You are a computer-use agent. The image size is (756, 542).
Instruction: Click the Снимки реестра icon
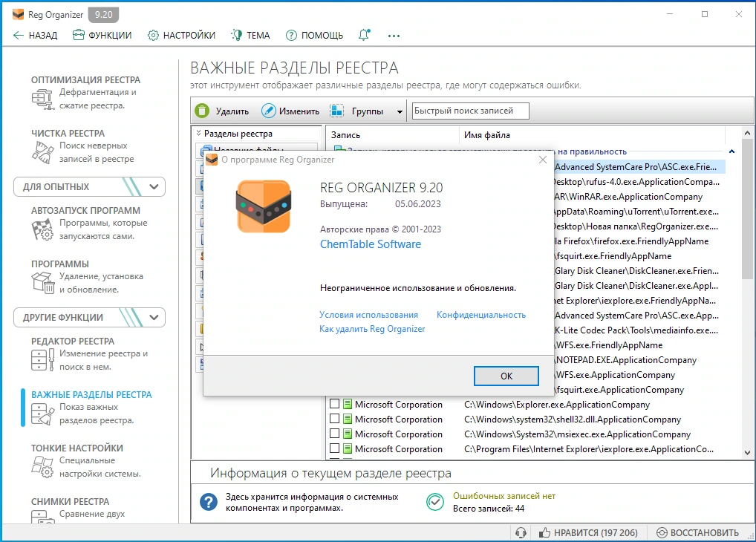point(43,518)
